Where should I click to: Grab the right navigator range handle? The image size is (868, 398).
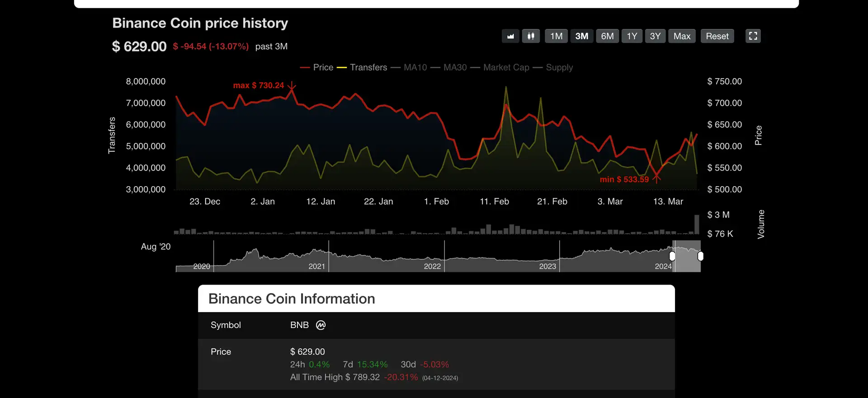[700, 256]
